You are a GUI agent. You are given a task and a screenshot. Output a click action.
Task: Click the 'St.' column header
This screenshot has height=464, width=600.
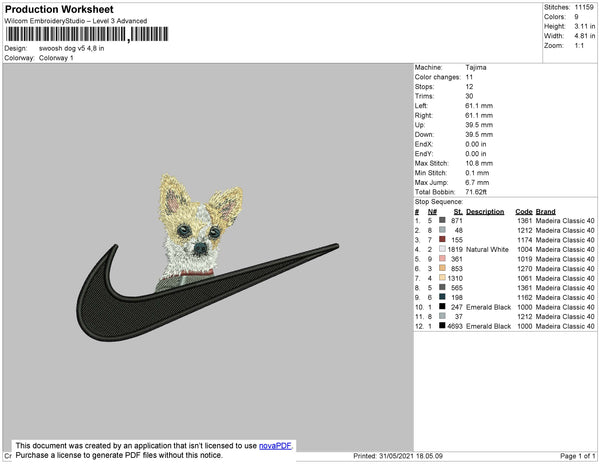458,212
